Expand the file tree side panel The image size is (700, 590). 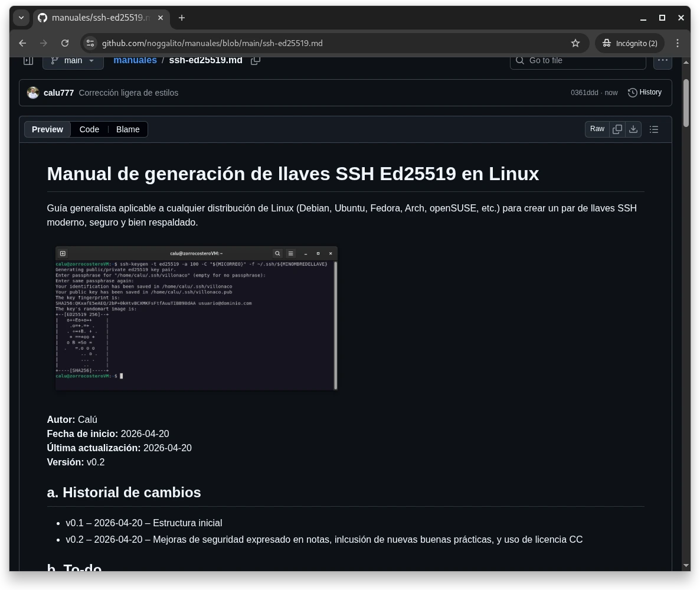coord(28,60)
